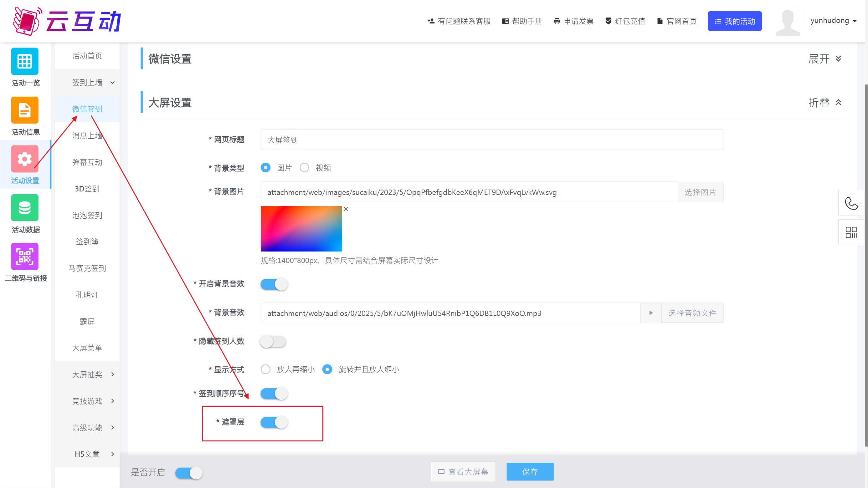
Task: Click the 网页标题 input field
Action: pyautogui.click(x=492, y=140)
